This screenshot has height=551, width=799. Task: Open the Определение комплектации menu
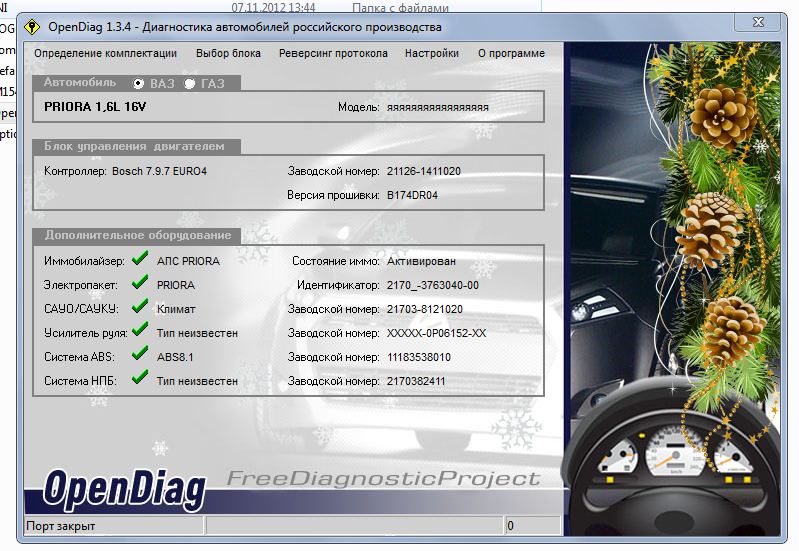pyautogui.click(x=105, y=54)
